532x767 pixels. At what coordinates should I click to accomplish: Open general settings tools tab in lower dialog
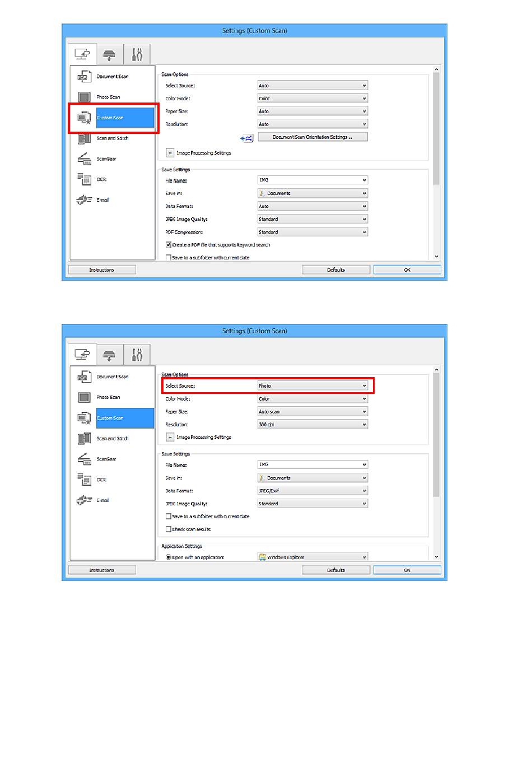[137, 355]
